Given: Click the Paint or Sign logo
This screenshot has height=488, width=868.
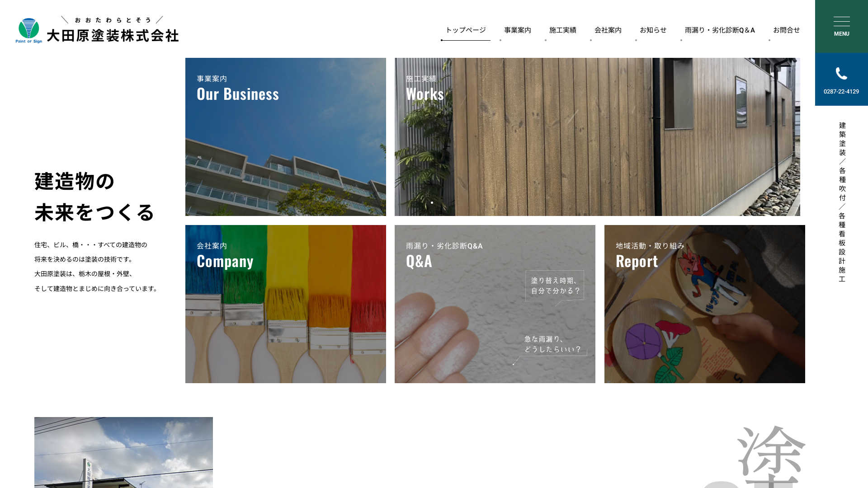Looking at the screenshot, I should pyautogui.click(x=29, y=30).
